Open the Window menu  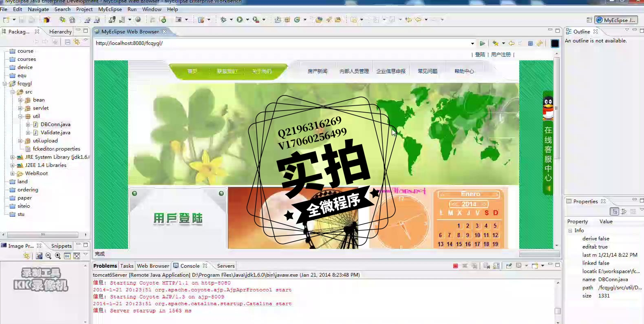[x=152, y=9]
